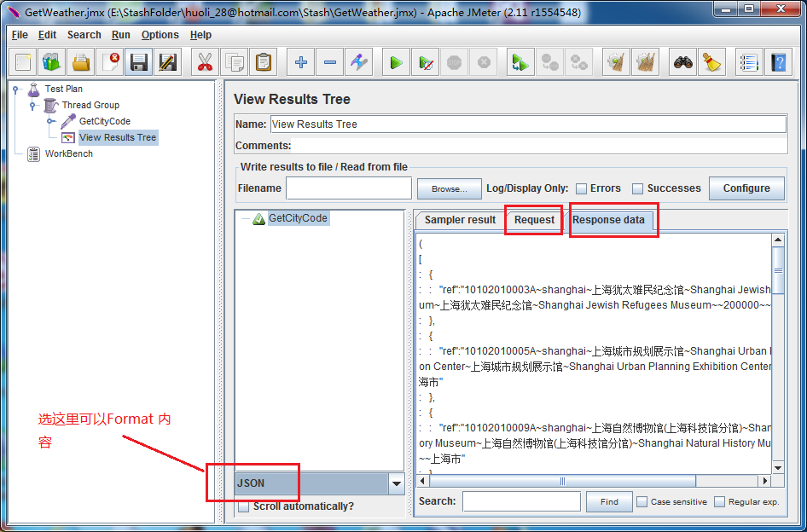Image resolution: width=807 pixels, height=532 pixels.
Task: Collapse the Thread Group tree node
Action: 33,106
